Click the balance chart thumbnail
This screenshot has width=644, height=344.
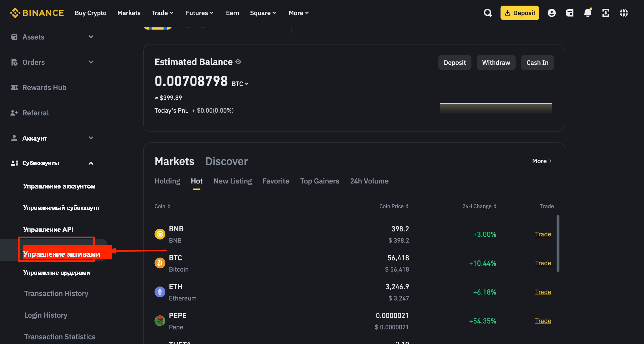[x=496, y=108]
